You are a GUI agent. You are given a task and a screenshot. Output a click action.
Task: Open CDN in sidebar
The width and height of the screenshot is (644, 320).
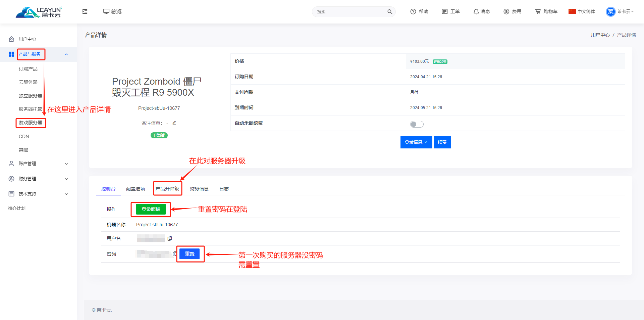[24, 136]
